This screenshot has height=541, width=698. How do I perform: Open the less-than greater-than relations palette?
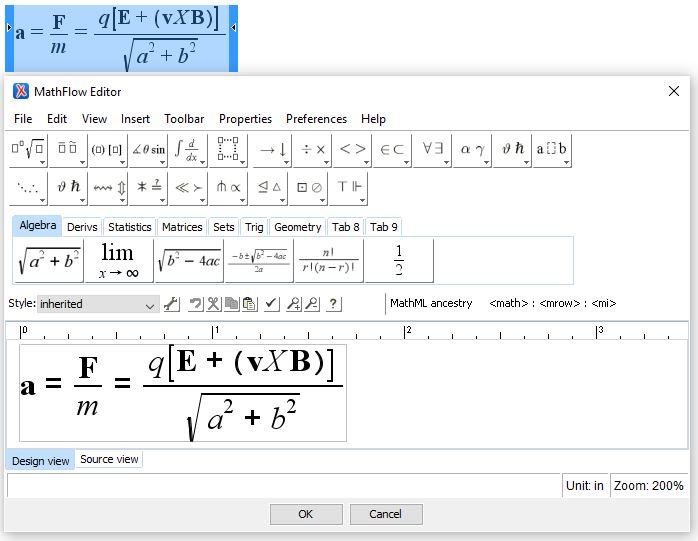(352, 151)
